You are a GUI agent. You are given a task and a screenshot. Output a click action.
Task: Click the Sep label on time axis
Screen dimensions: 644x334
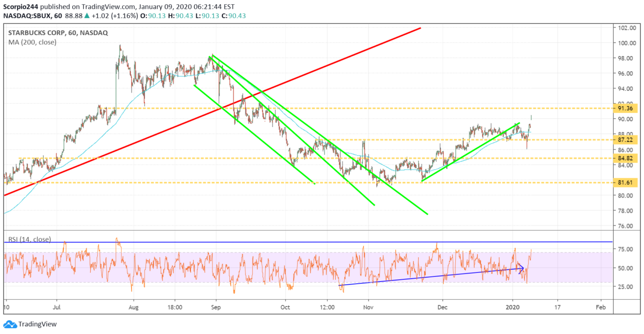tap(216, 308)
